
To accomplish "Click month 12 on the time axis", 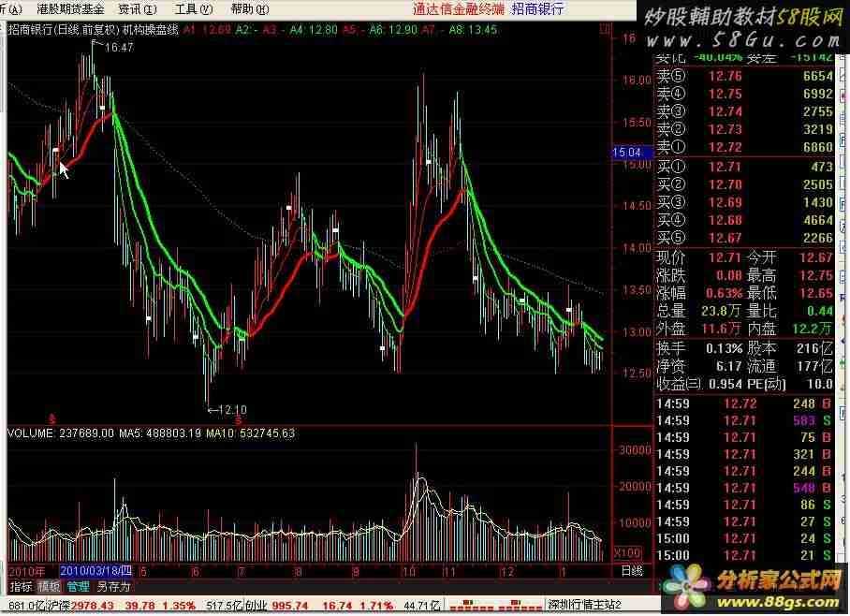I will (506, 571).
